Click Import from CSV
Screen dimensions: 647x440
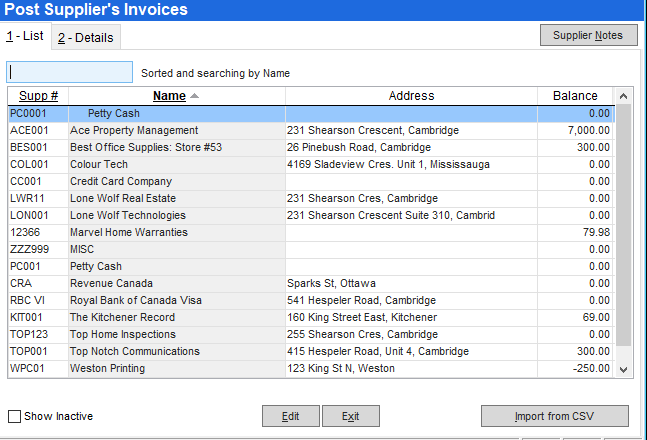click(x=555, y=416)
